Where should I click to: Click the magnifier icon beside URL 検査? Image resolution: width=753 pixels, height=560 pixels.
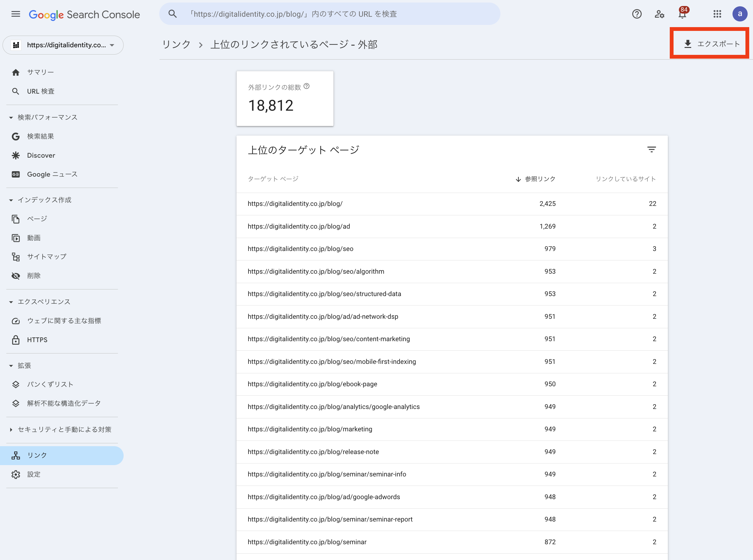15,91
